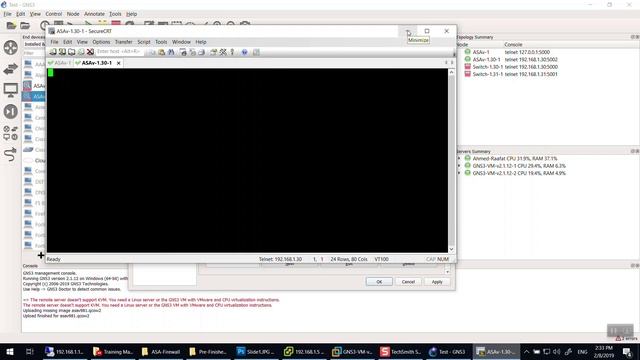640x360 pixels.
Task: Click the Disconnect red X icon in SecureCRT
Action: click(90, 52)
